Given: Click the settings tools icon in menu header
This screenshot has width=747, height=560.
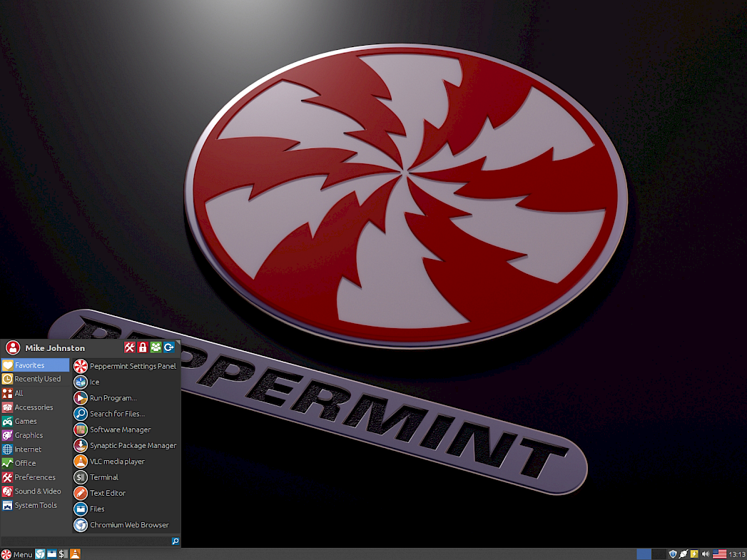Looking at the screenshot, I should 130,347.
